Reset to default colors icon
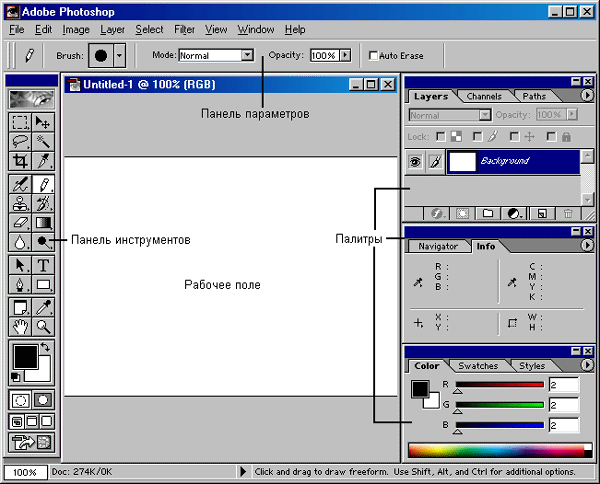 [x=15, y=377]
